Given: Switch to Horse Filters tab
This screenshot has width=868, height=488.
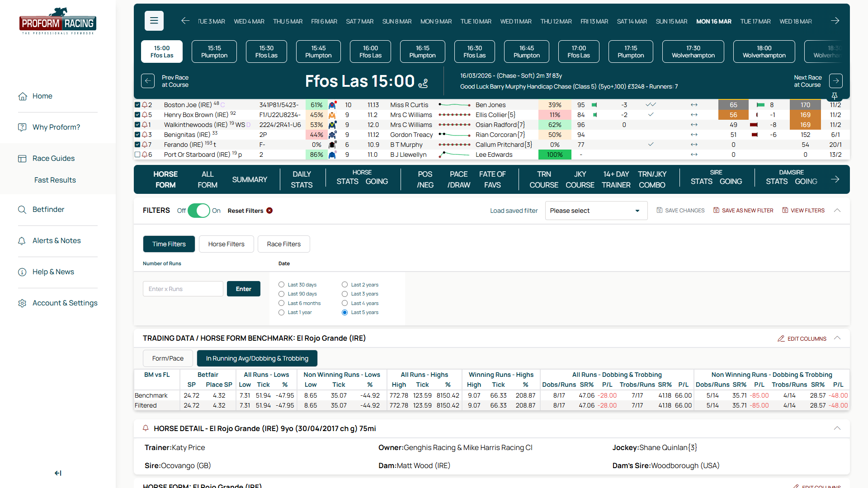Looking at the screenshot, I should click(226, 244).
